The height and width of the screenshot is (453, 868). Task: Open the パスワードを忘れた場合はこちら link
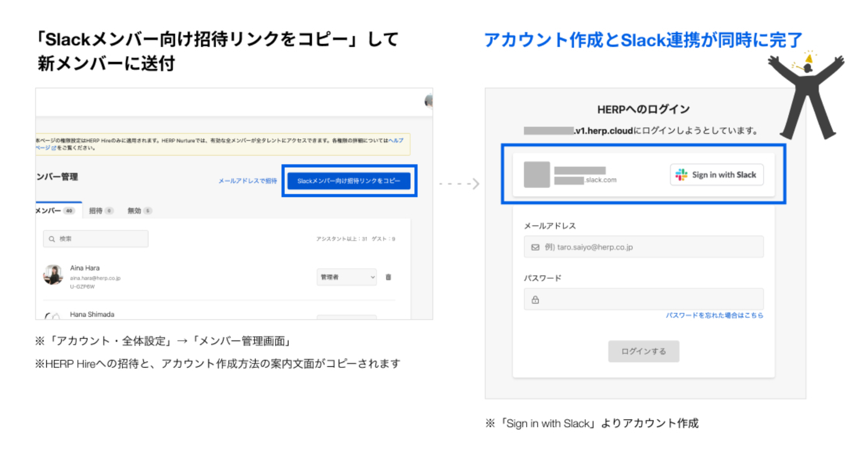coord(714,315)
